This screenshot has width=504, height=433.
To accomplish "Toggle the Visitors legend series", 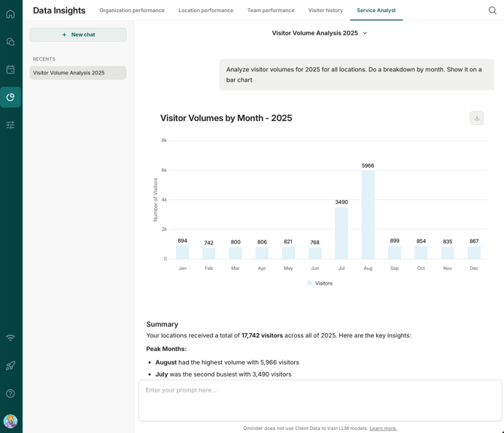I will pos(320,283).
